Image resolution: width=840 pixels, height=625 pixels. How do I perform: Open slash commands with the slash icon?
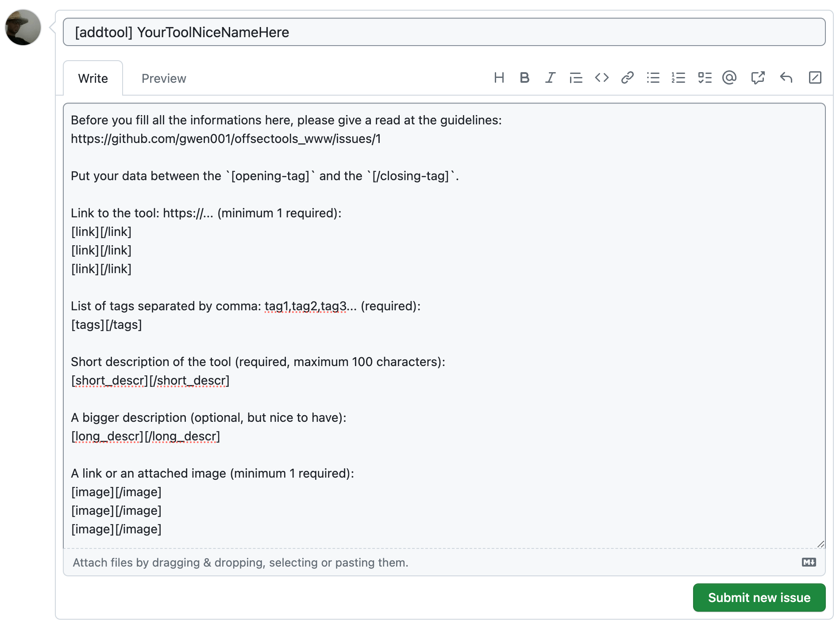pos(814,78)
